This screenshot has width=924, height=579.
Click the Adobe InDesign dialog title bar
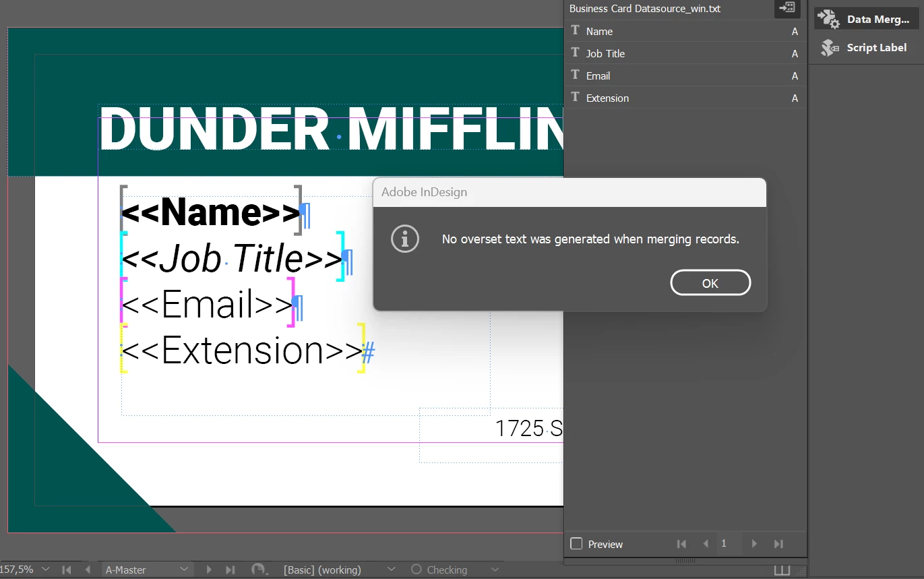[569, 192]
